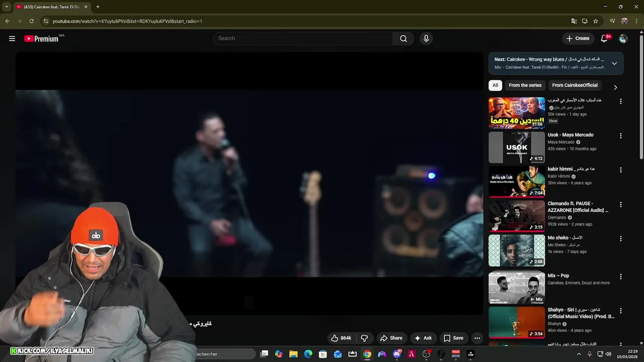
Task: Install app icon in address bar
Action: tap(585, 21)
